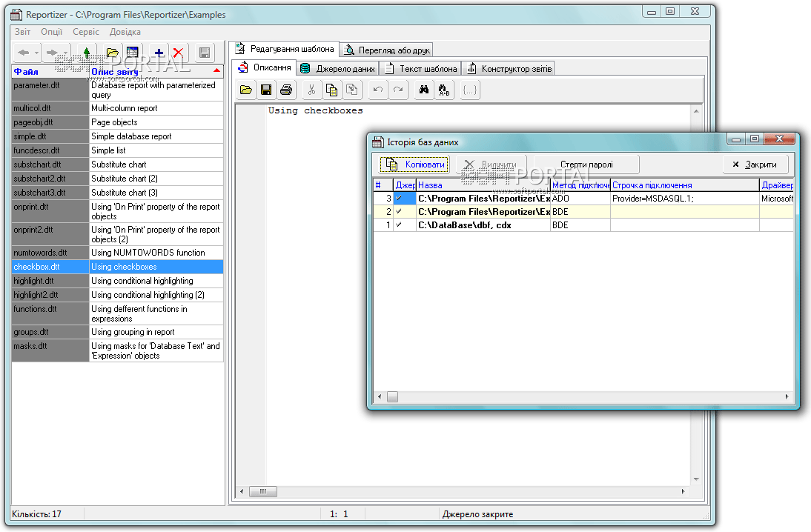
Task: Click the redo arrow icon
Action: [398, 90]
